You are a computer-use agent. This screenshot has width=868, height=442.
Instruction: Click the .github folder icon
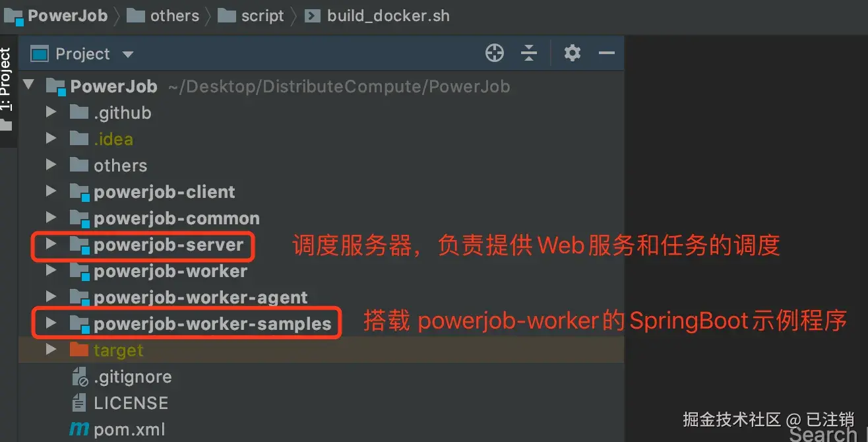point(79,112)
